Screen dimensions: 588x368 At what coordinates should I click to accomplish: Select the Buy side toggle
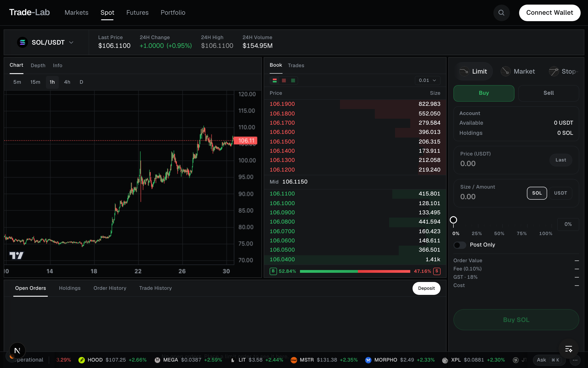click(x=484, y=93)
